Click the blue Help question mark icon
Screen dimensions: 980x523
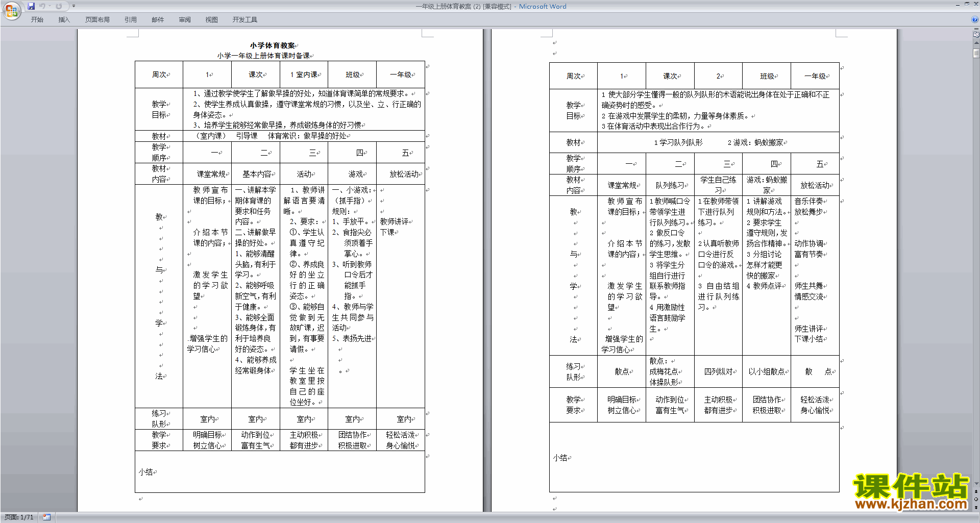coord(975,19)
